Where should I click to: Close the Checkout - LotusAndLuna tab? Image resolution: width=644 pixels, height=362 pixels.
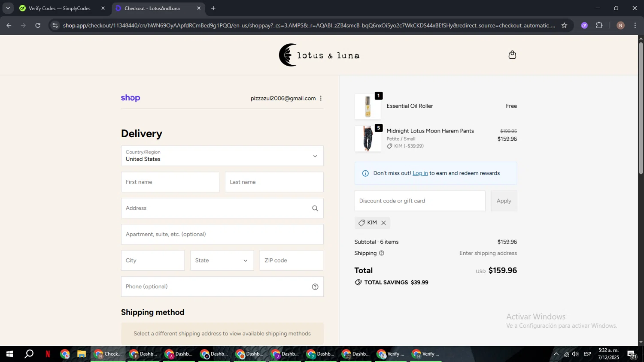(x=199, y=8)
